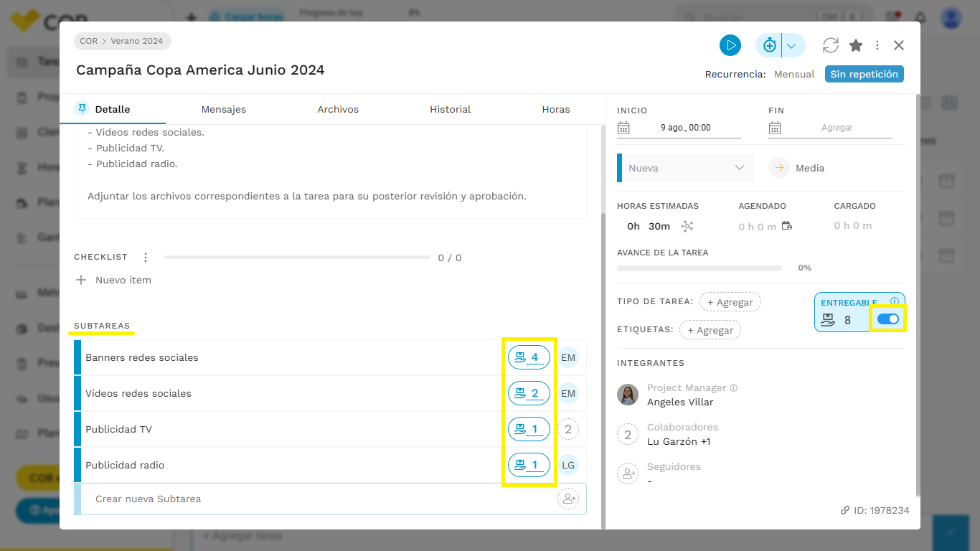Click the Agendado calendar icon

coord(787,226)
